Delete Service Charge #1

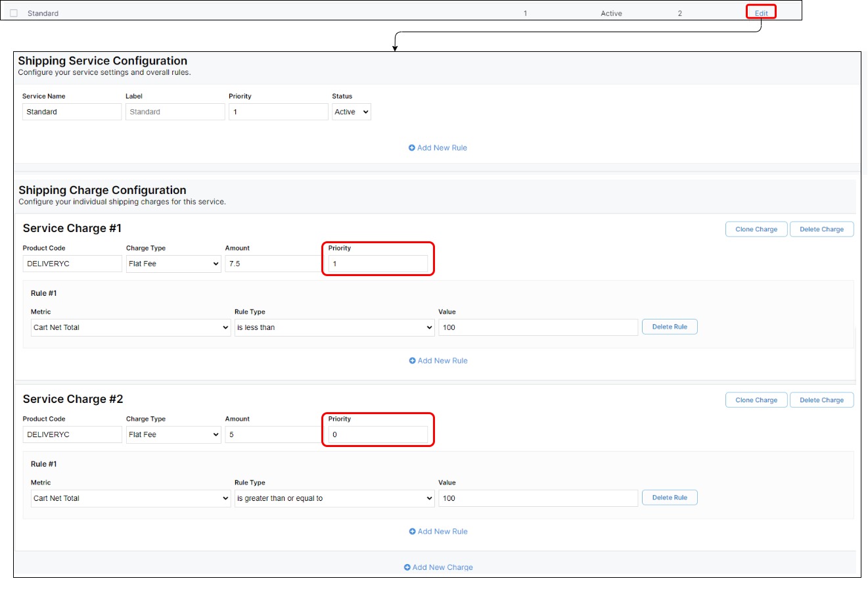pyautogui.click(x=821, y=229)
